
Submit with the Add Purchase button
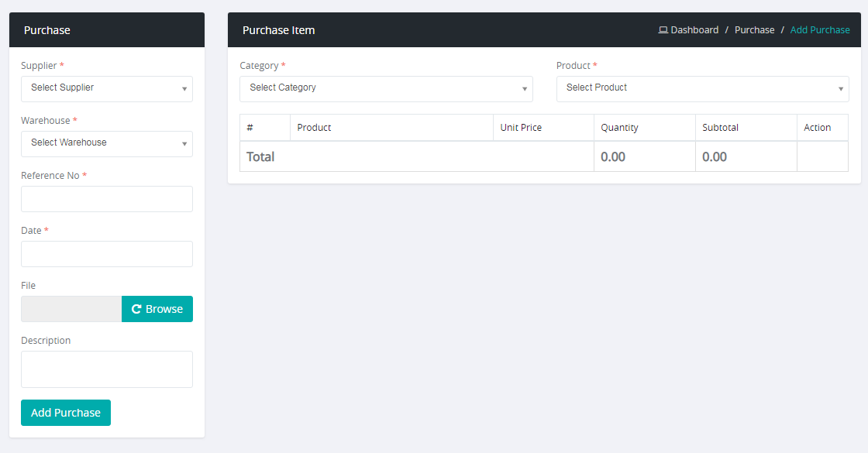66,413
